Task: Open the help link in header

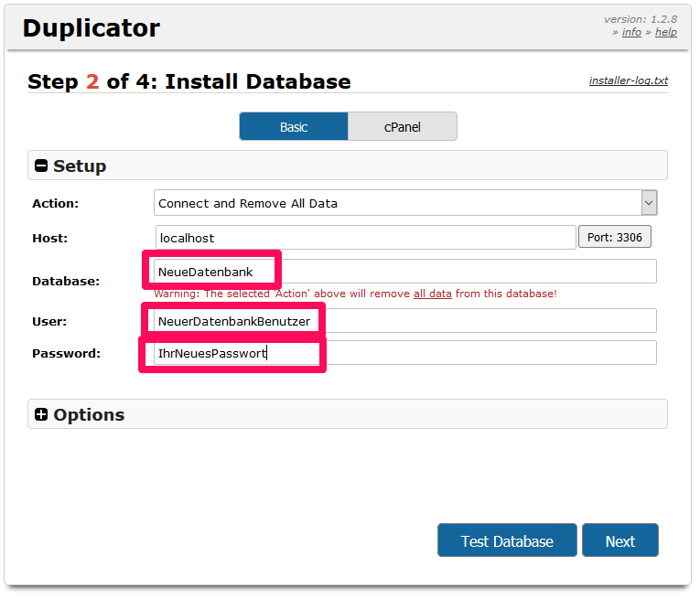Action: click(665, 32)
